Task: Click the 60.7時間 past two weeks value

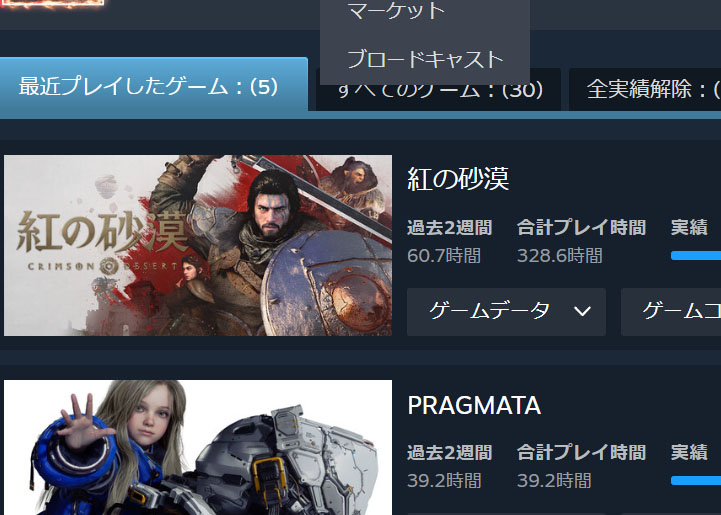Action: [x=444, y=256]
